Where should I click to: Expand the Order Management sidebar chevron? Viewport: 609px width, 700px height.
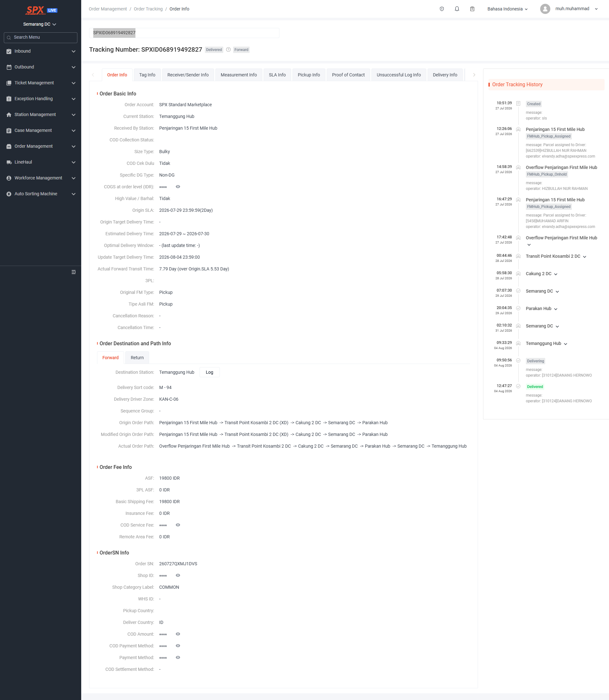point(73,146)
